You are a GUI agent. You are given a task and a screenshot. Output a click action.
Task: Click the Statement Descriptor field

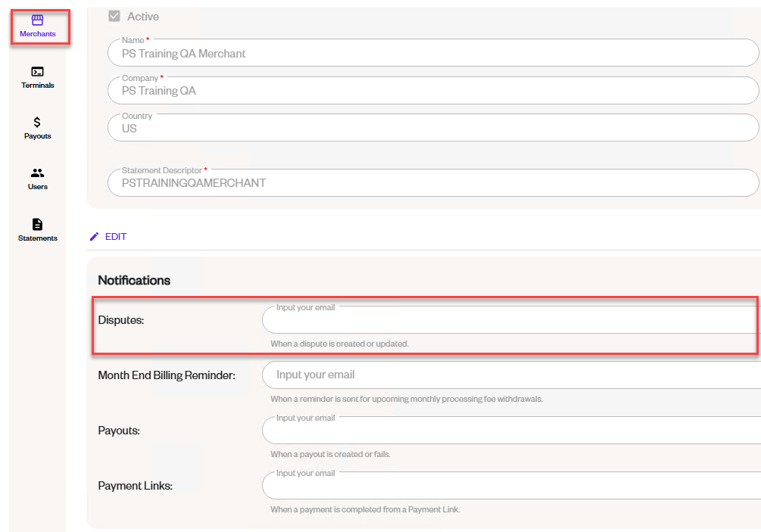coord(433,183)
